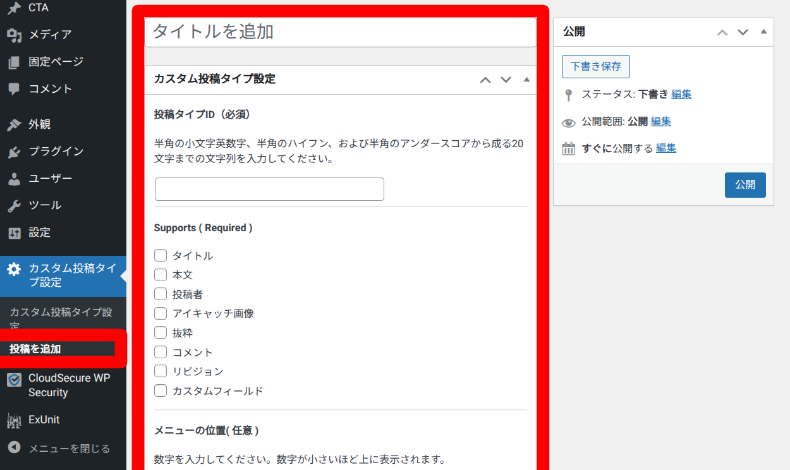Click the CTA pushpin icon
790x470 pixels.
pos(14,8)
